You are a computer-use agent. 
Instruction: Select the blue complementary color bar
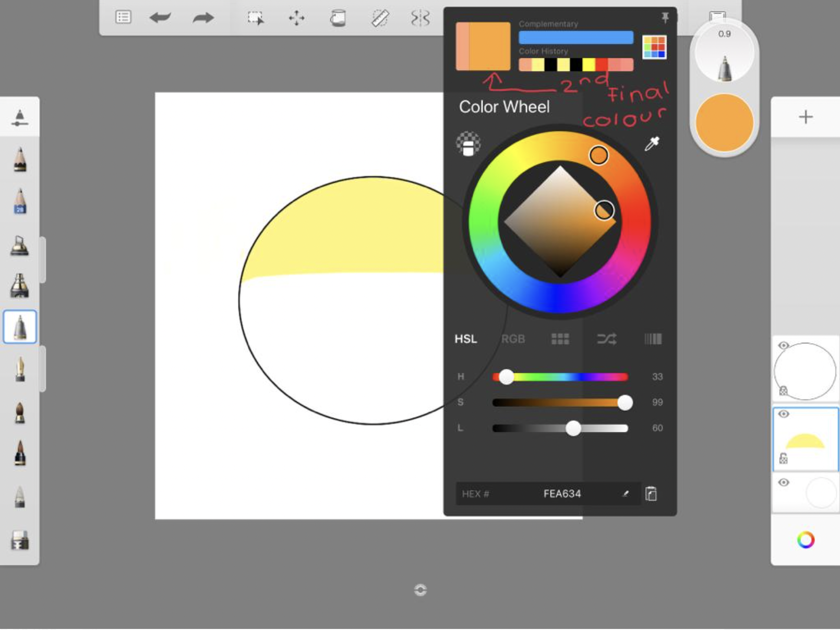coord(576,37)
